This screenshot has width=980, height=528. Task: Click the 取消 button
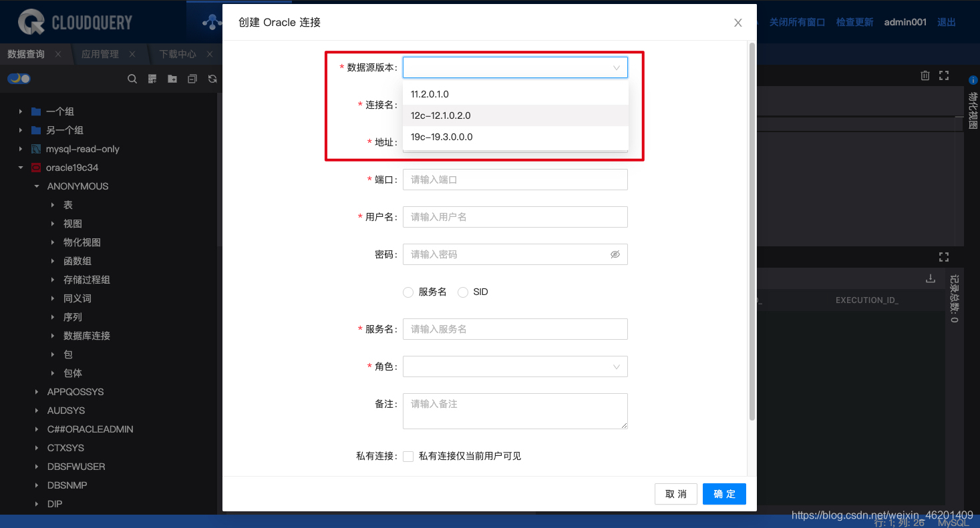click(676, 494)
